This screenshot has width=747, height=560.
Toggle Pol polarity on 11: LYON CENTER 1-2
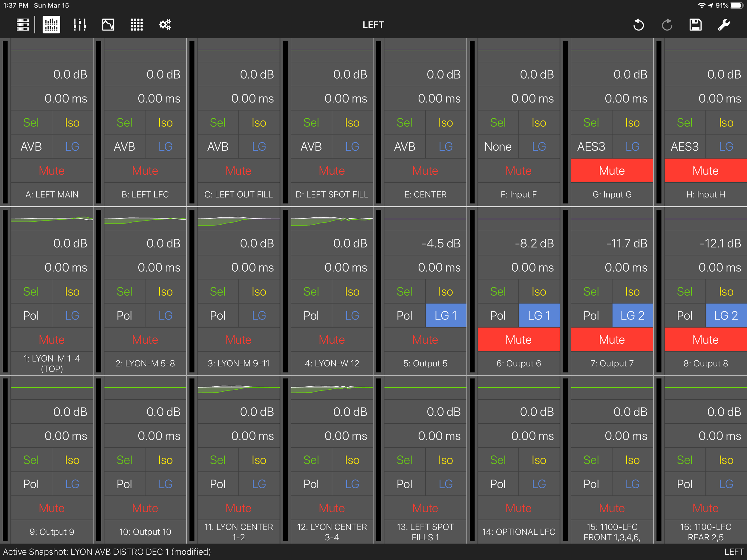(x=218, y=484)
